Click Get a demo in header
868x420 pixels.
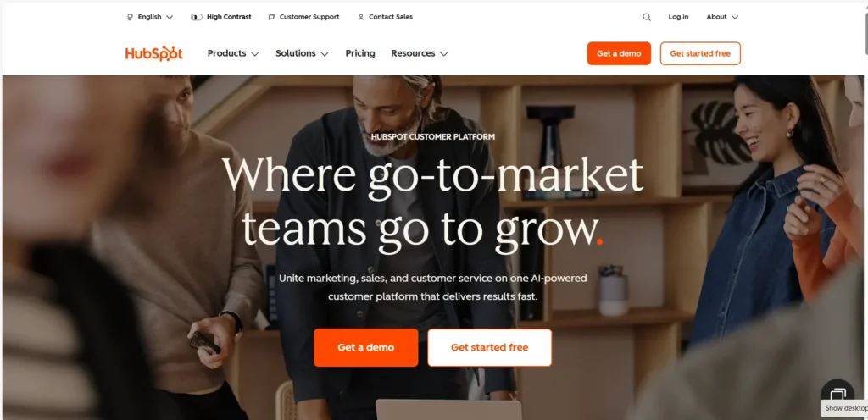(x=619, y=53)
